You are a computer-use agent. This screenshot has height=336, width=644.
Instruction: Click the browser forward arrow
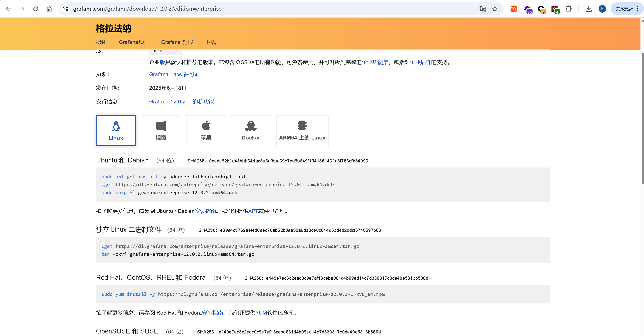(22, 9)
